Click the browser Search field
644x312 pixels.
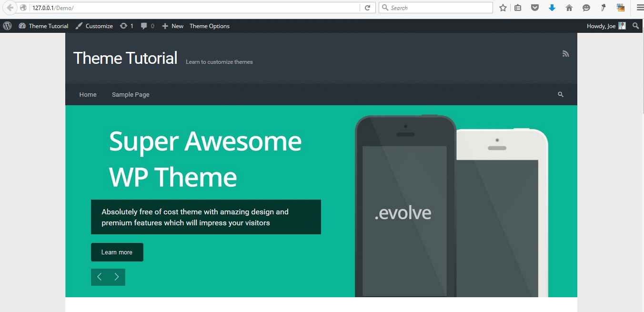pos(436,8)
